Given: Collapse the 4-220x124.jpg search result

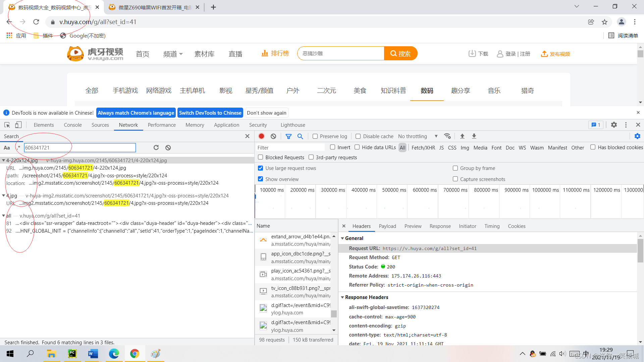Looking at the screenshot, I should click(x=3, y=161).
